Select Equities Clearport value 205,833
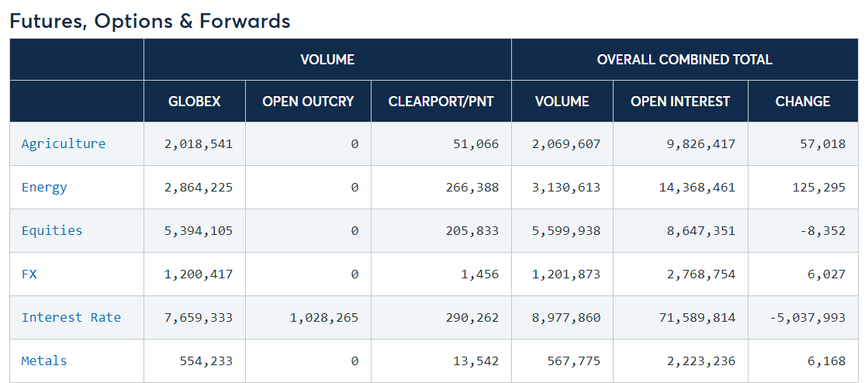The height and width of the screenshot is (383, 868). pos(472,230)
